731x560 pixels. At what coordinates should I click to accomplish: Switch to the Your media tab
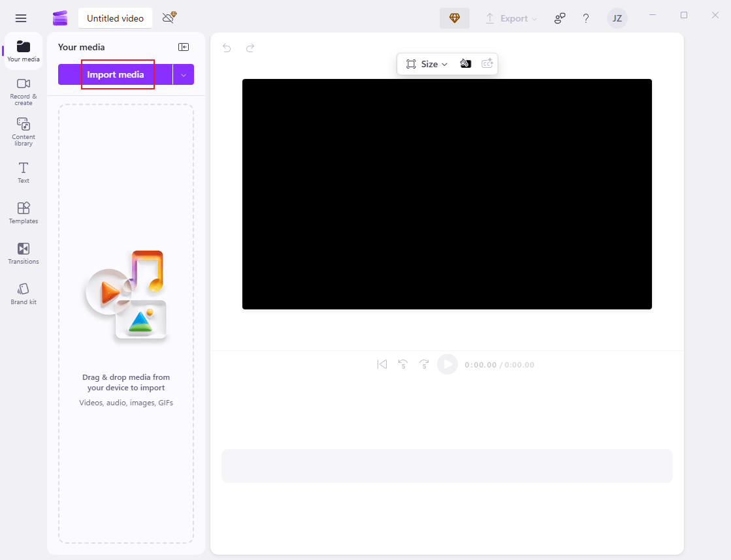23,51
